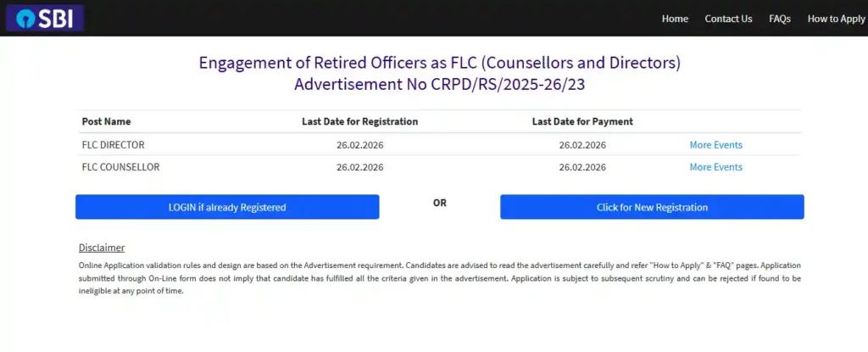Viewport: 868px width, 352px height.
Task: Click the Disclaimer heading
Action: [102, 248]
